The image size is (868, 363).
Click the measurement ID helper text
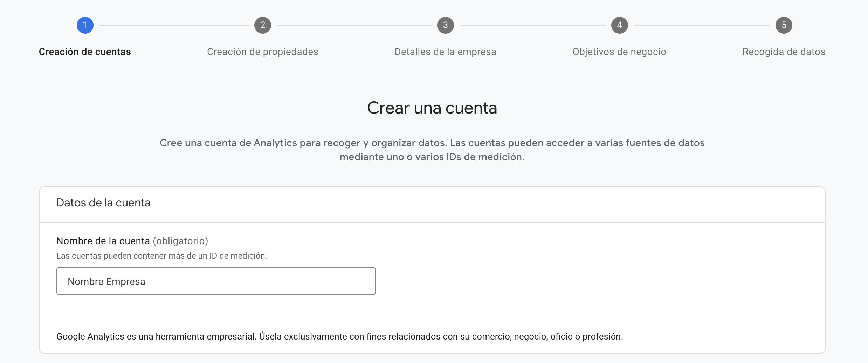coord(161,255)
